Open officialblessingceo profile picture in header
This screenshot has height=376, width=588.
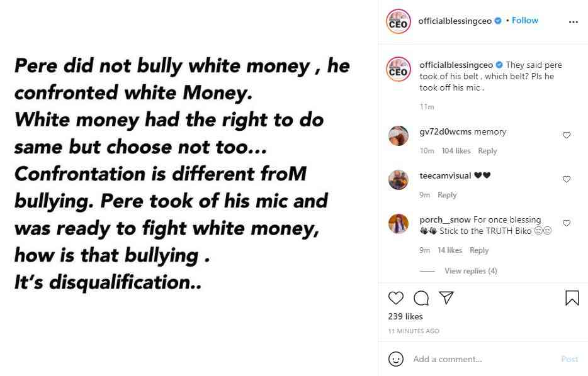(x=398, y=21)
